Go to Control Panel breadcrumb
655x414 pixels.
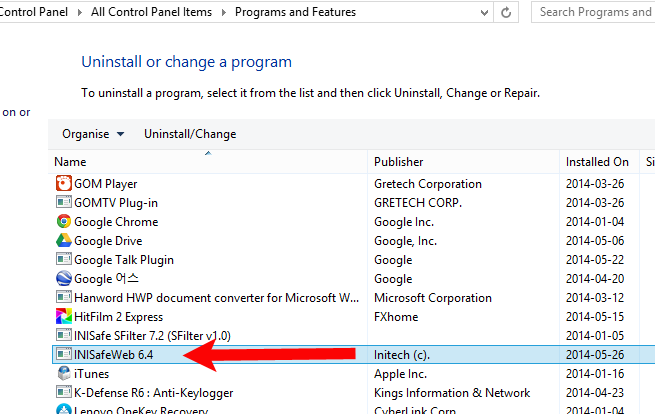coord(33,12)
